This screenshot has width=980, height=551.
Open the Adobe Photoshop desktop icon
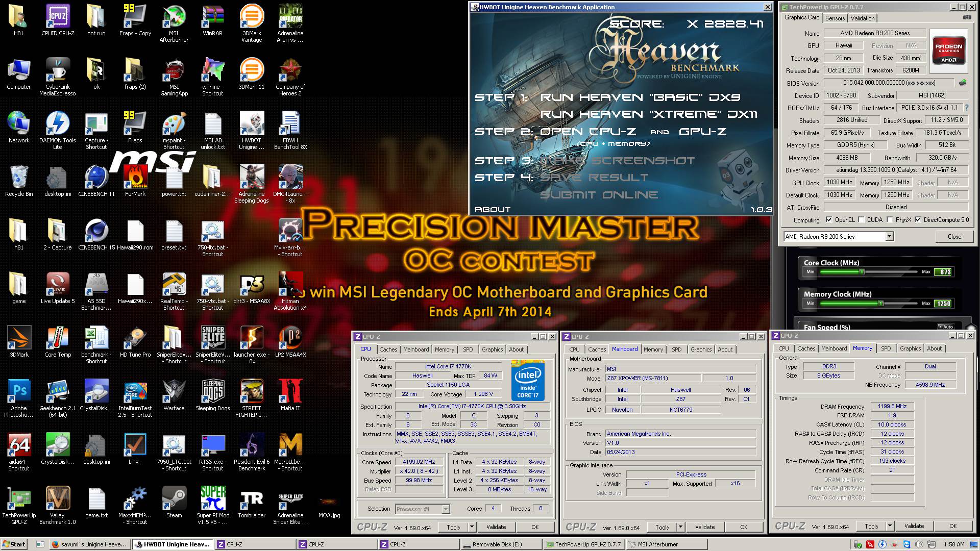pos(19,398)
